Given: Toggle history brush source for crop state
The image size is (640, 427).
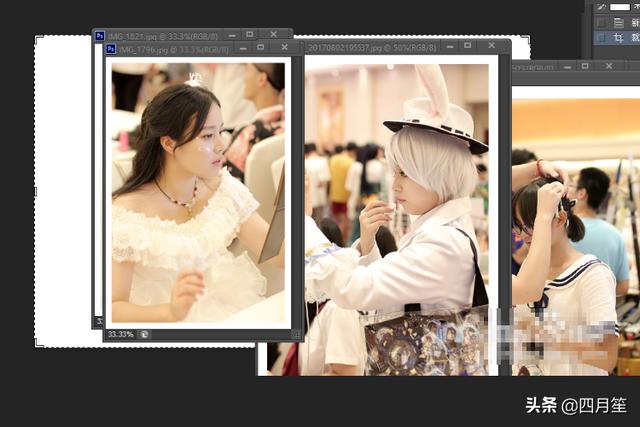Looking at the screenshot, I should [601, 37].
